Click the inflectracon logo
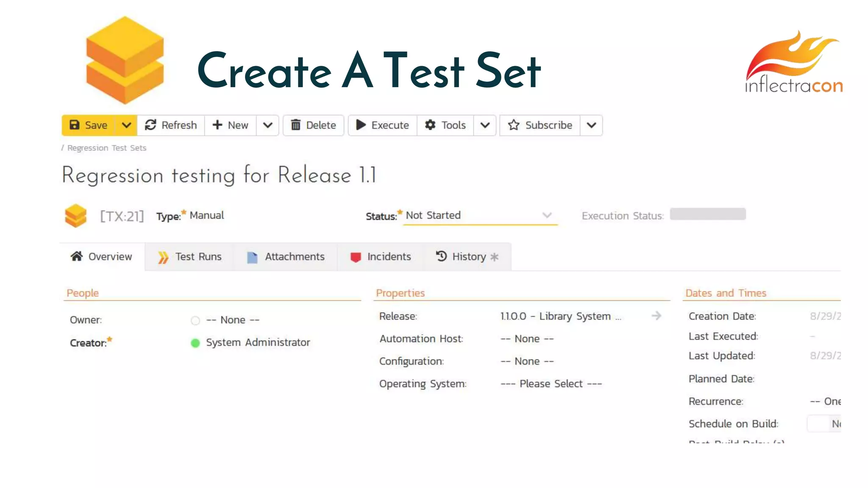The height and width of the screenshot is (488, 868). (x=794, y=62)
